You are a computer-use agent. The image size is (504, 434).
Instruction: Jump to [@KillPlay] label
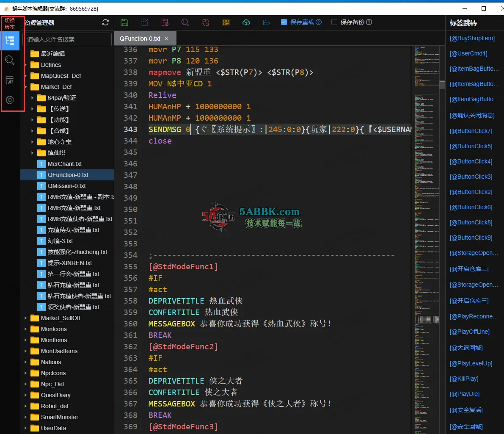(464, 379)
